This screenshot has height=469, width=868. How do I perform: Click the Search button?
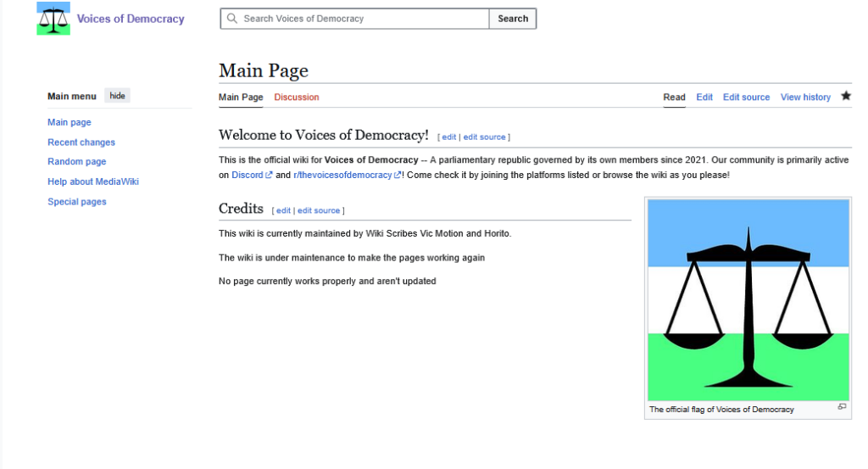[x=513, y=19]
